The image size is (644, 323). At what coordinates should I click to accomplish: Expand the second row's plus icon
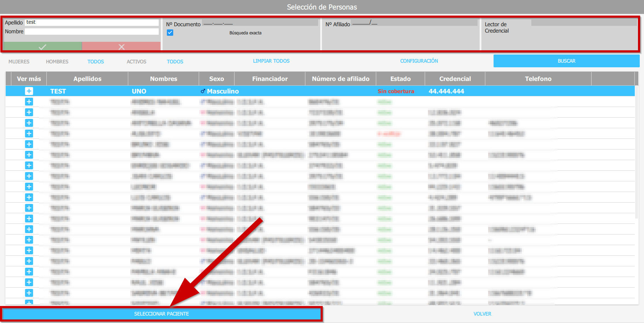pos(29,102)
